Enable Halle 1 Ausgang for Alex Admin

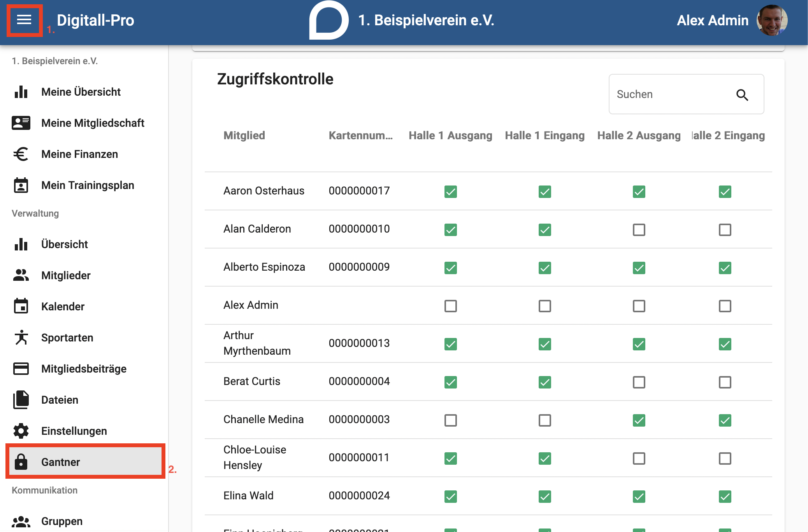451,306
